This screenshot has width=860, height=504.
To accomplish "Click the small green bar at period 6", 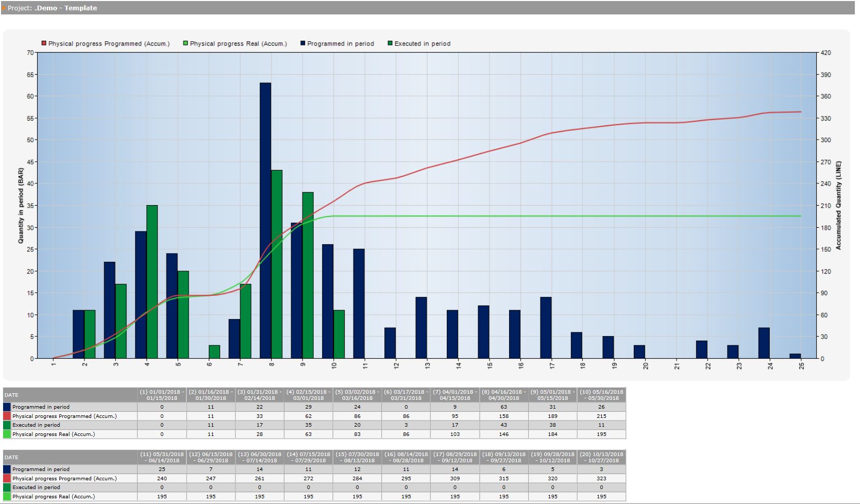I will coord(214,352).
